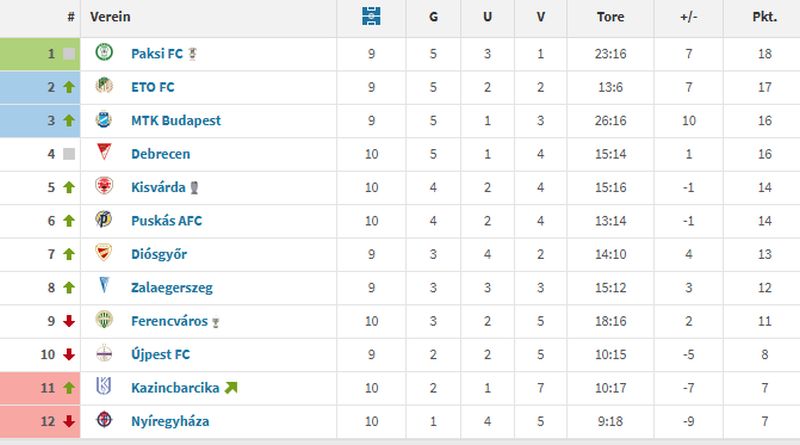The width and height of the screenshot is (800, 445).
Task: Click the Puskás AFC club logo
Action: (x=102, y=221)
